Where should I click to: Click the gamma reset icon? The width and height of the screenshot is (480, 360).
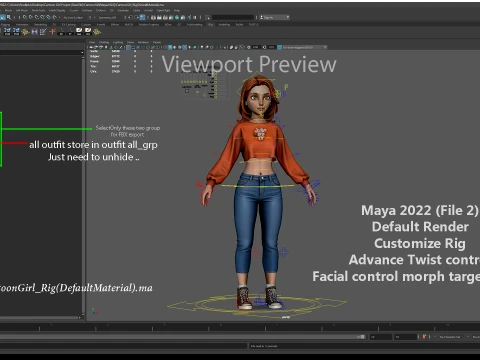click(x=264, y=47)
